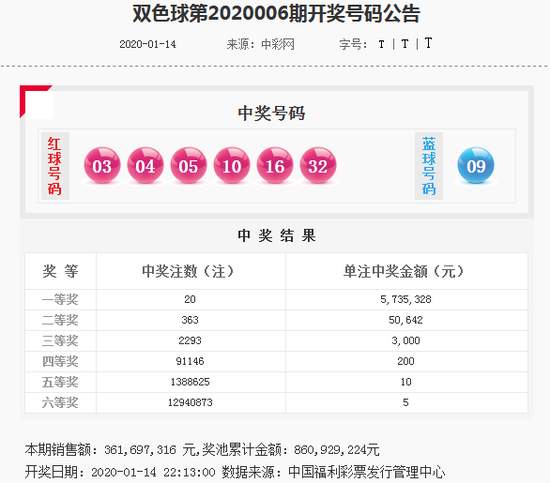The width and height of the screenshot is (550, 483).
Task: Click the 六等奖 row label
Action: pos(60,403)
